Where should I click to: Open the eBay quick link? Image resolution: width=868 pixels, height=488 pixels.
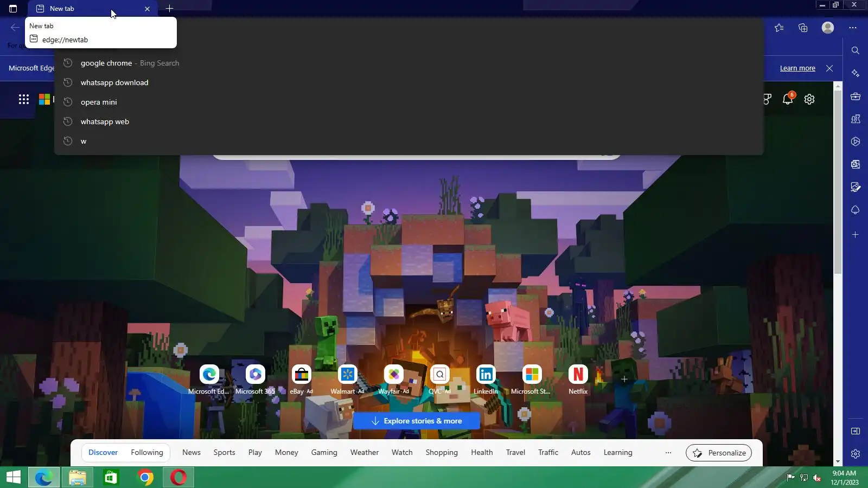(x=301, y=379)
